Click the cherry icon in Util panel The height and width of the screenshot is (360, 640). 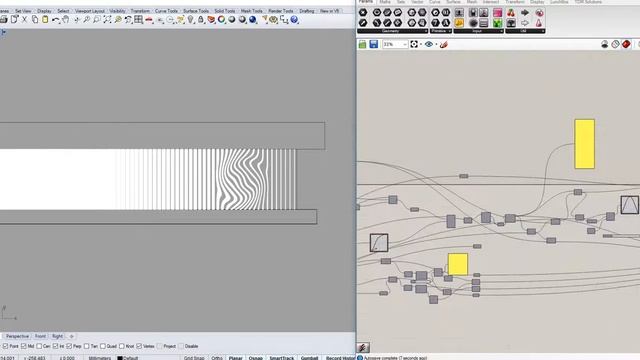click(511, 13)
